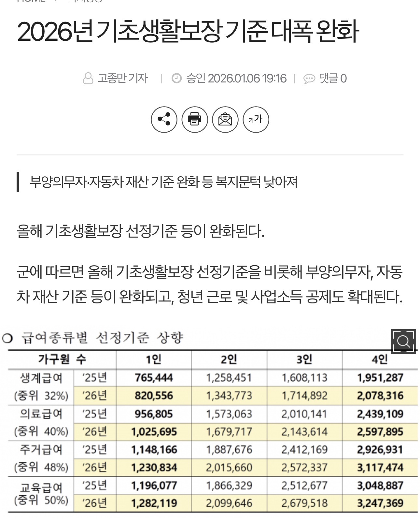Open reporter 고종만 기자's profile
420x525 pixels.
coord(123,79)
